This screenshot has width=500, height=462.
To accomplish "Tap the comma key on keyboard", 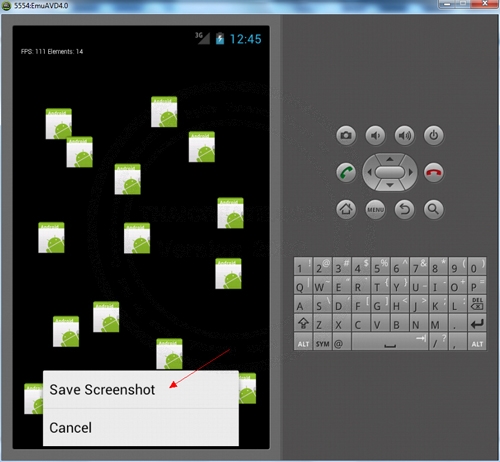I will pyautogui.click(x=458, y=342).
